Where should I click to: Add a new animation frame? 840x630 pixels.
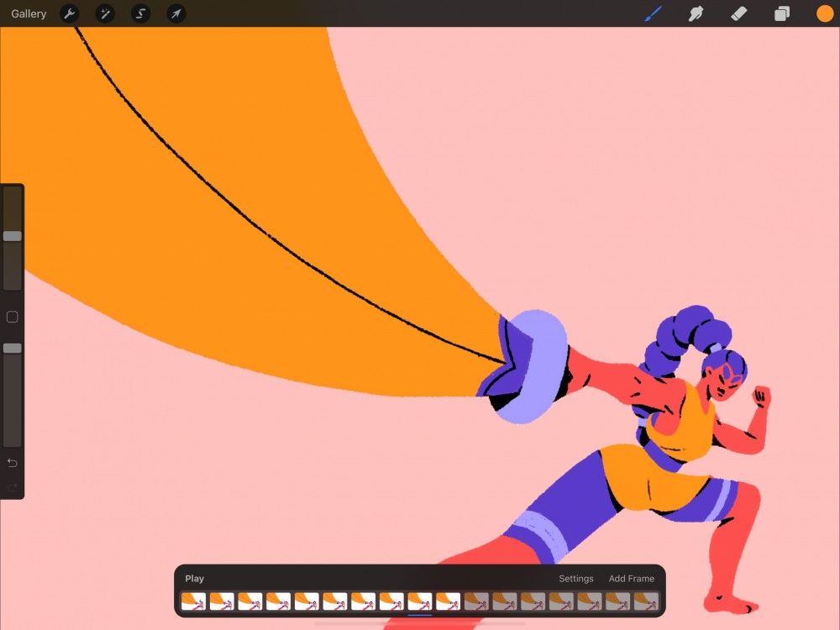tap(631, 578)
